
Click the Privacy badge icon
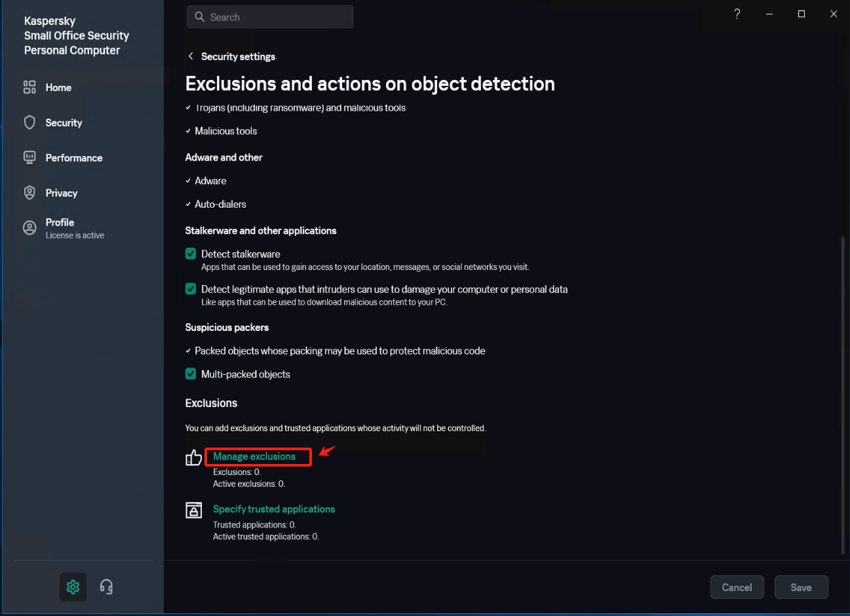pos(29,193)
